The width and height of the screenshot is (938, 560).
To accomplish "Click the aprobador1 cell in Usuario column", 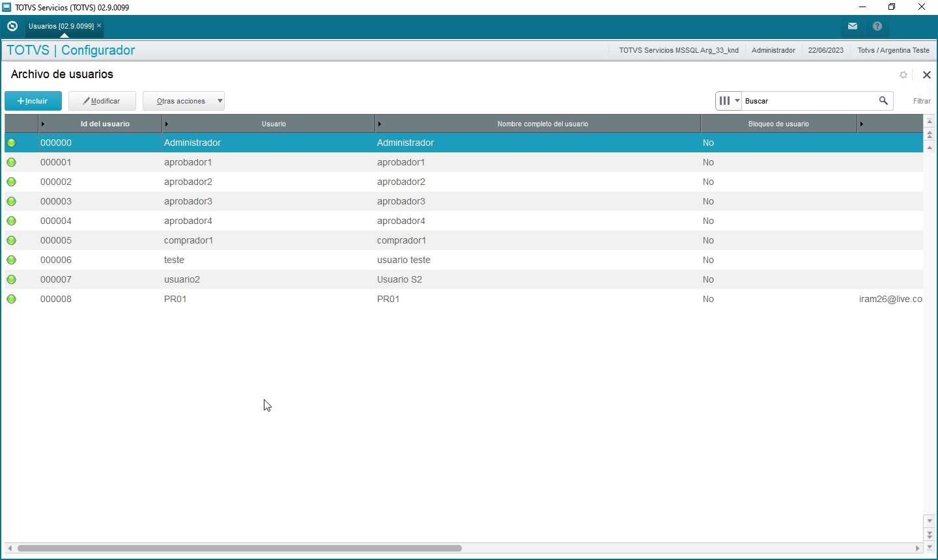I will [x=269, y=162].
